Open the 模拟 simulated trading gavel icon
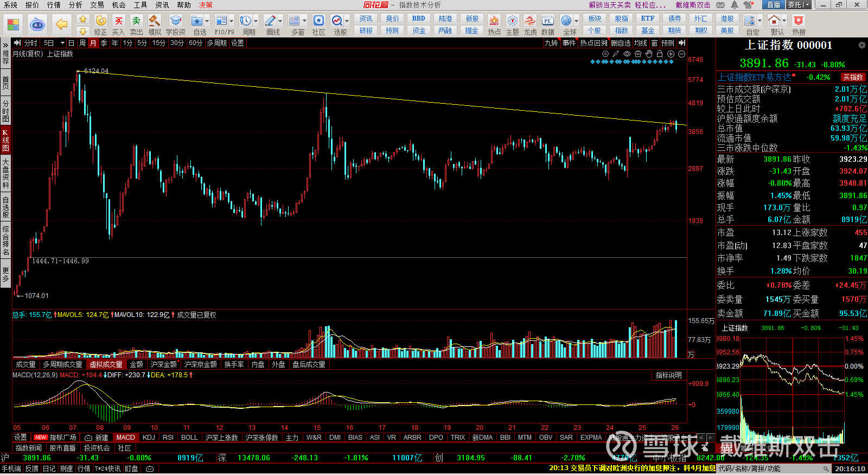 tap(155, 24)
